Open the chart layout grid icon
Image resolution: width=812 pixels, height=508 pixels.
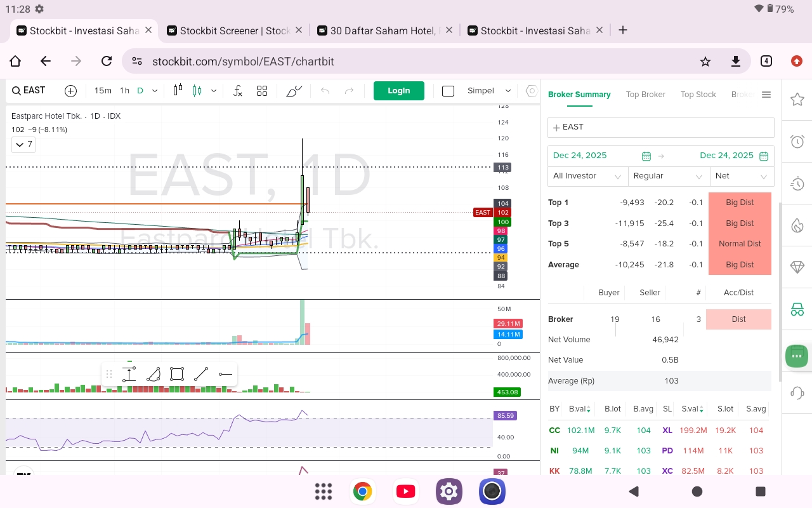(x=262, y=91)
